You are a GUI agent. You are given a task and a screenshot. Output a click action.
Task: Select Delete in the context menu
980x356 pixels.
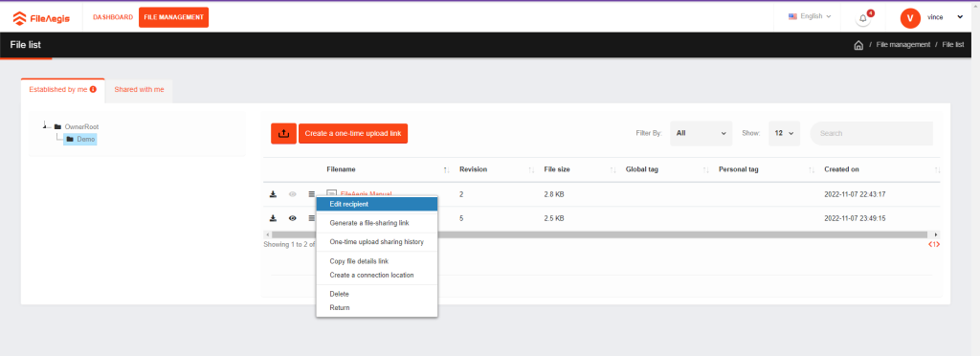pos(376,294)
